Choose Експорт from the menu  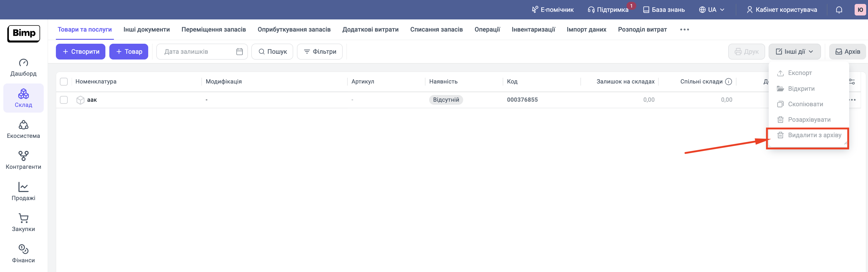coord(808,73)
